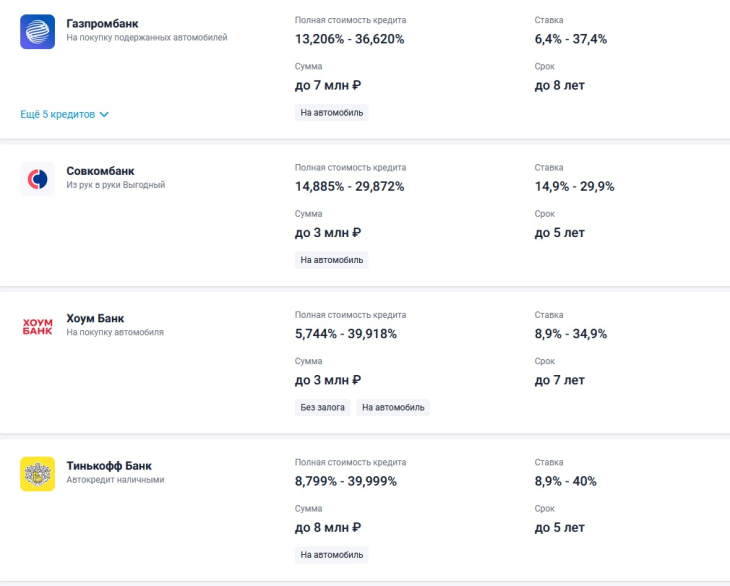
Task: Click На автомобиль tag under Хоум Банк
Action: [x=393, y=407]
